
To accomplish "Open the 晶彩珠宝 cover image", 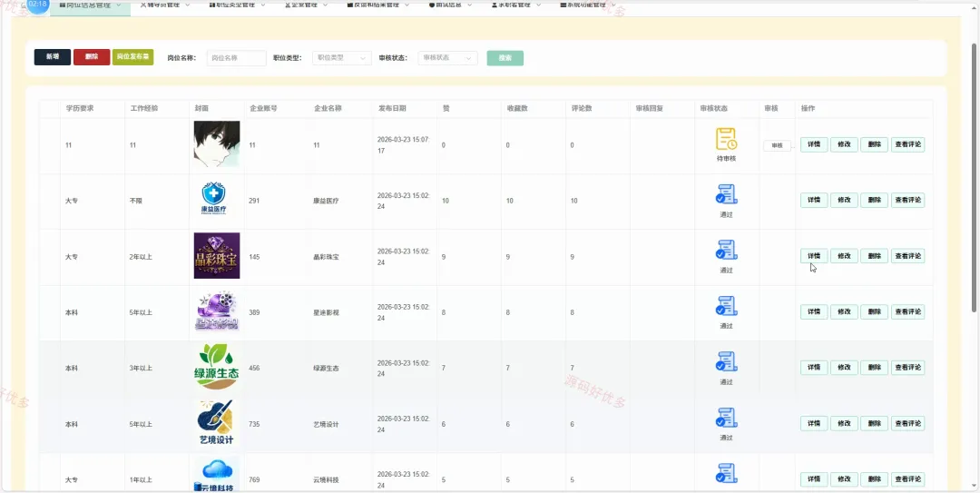I will 216,255.
